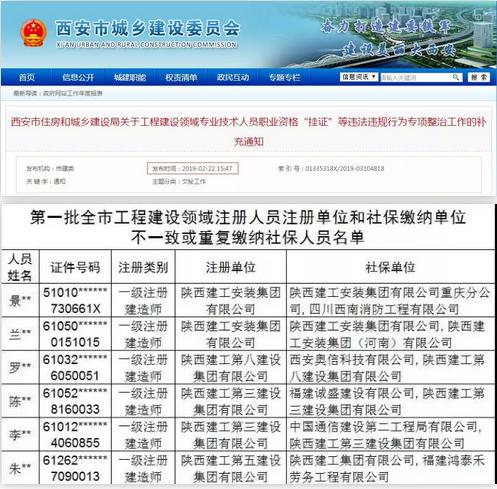Screen dimensions: 497x489
Task: Open the 政府网站工作年度报表 link
Action: (73, 94)
